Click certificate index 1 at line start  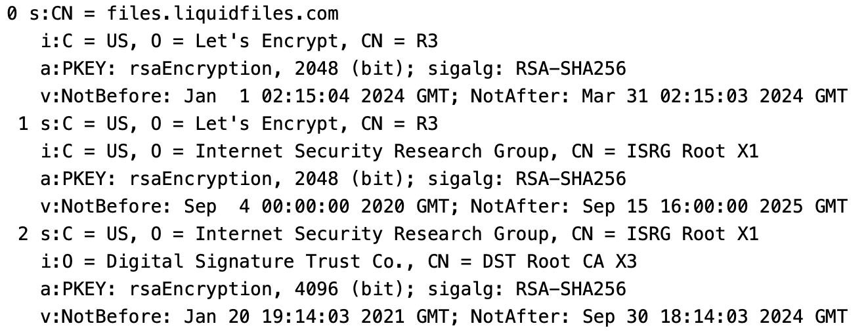click(x=23, y=124)
